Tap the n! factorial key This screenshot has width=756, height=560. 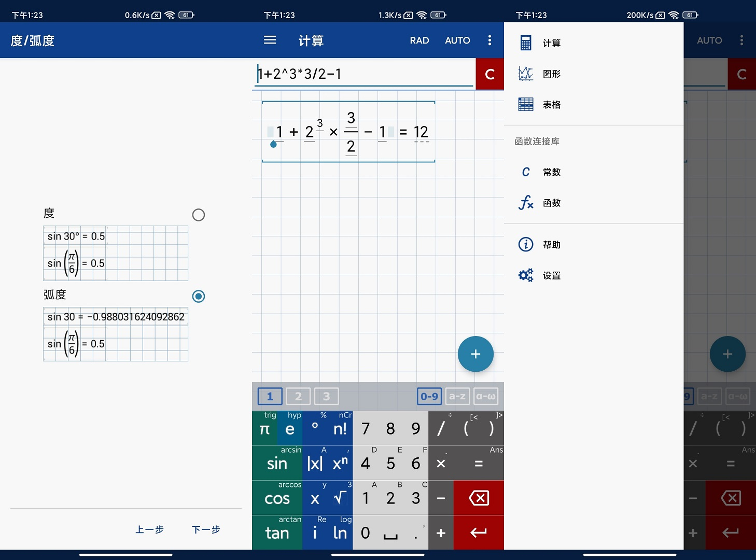click(x=340, y=428)
